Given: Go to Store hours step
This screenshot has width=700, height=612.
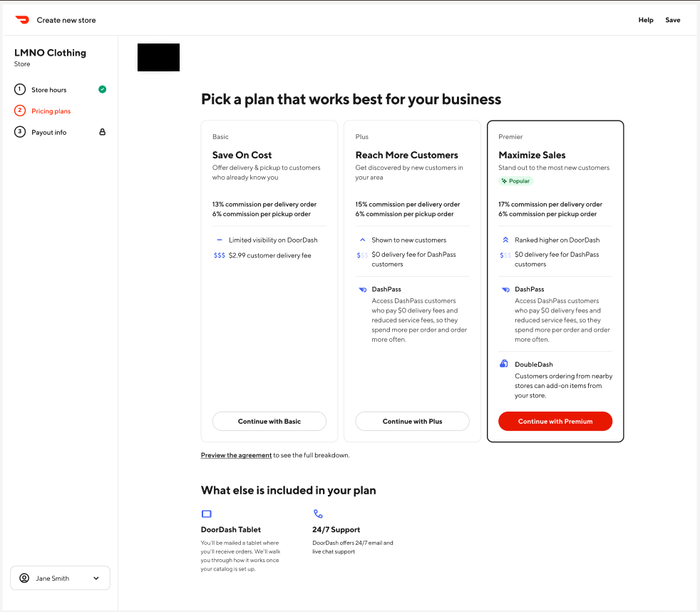Looking at the screenshot, I should pos(48,90).
